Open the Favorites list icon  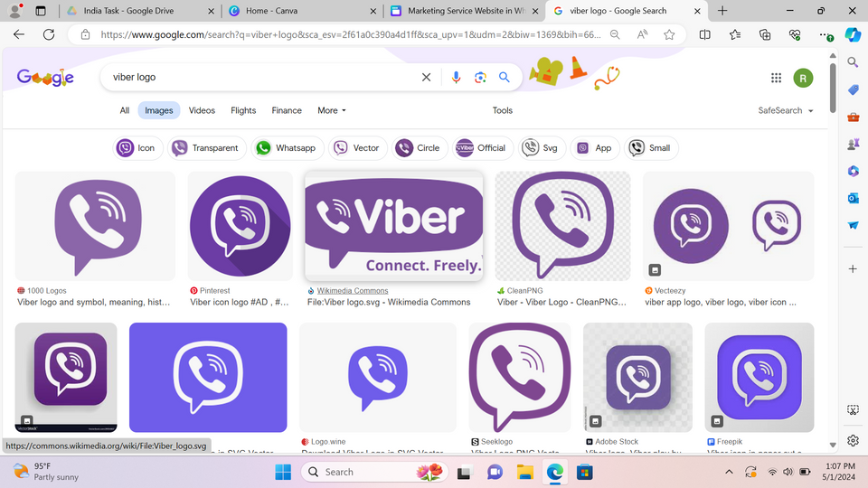734,34
